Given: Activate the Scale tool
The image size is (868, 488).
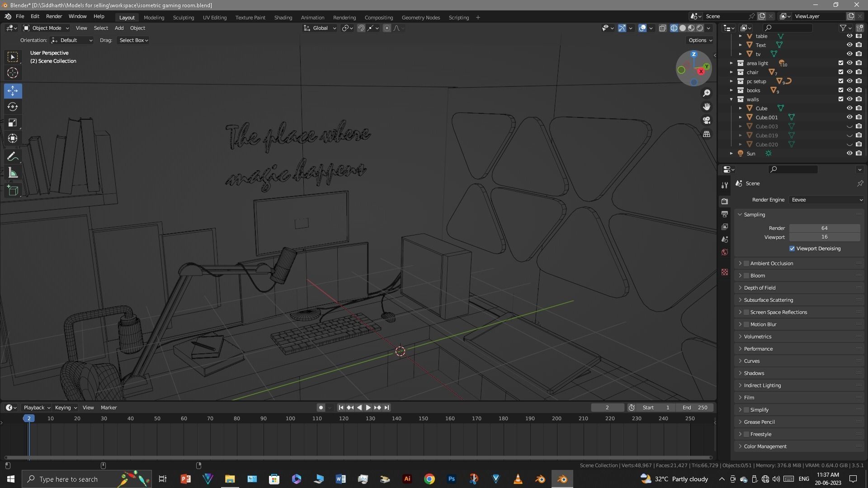Looking at the screenshot, I should pos(13,122).
